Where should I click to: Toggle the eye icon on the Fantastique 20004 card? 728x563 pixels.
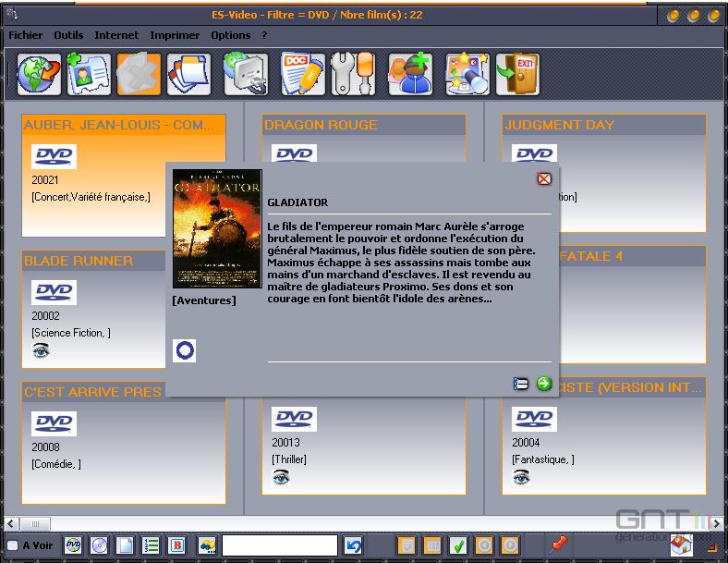521,477
